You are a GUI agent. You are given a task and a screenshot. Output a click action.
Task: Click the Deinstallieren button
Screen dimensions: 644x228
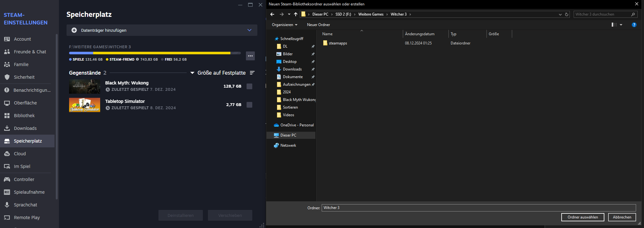[x=181, y=215]
